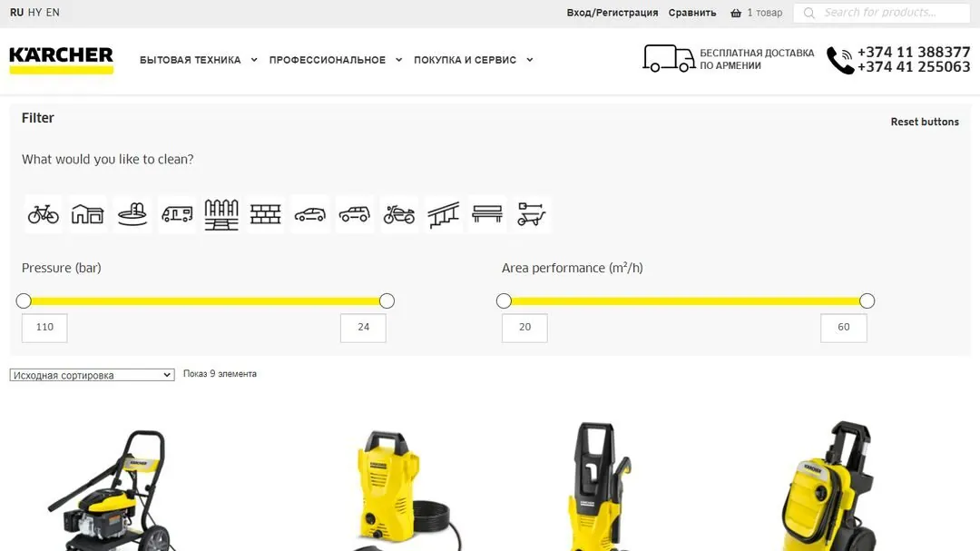
Task: Pick the motorcycle icon
Action: tap(398, 214)
